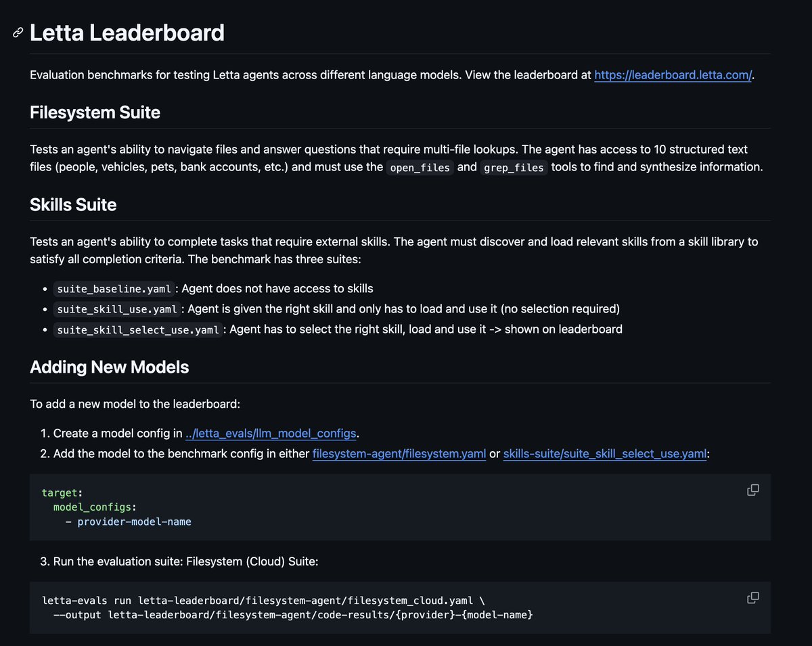
Task: Copy the letta-evals run command snippet
Action: point(752,598)
